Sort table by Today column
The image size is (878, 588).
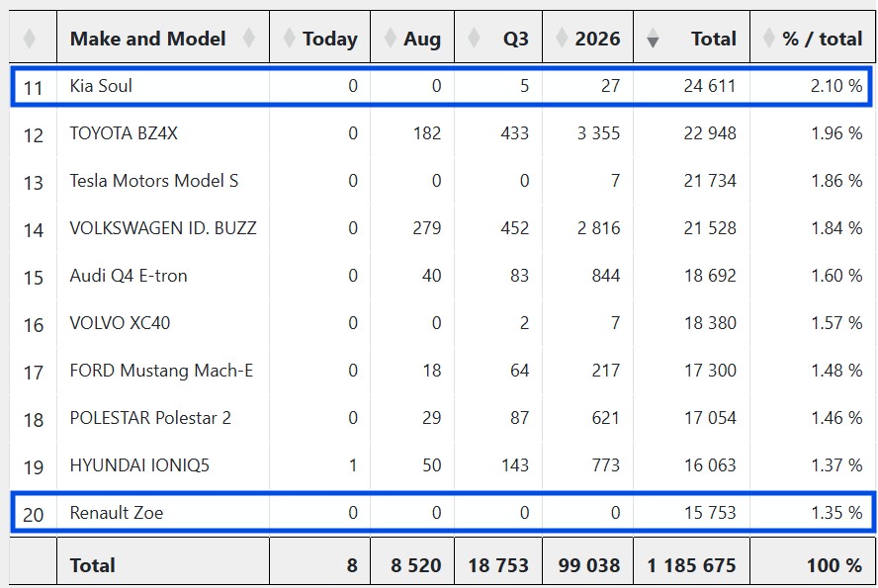[319, 39]
